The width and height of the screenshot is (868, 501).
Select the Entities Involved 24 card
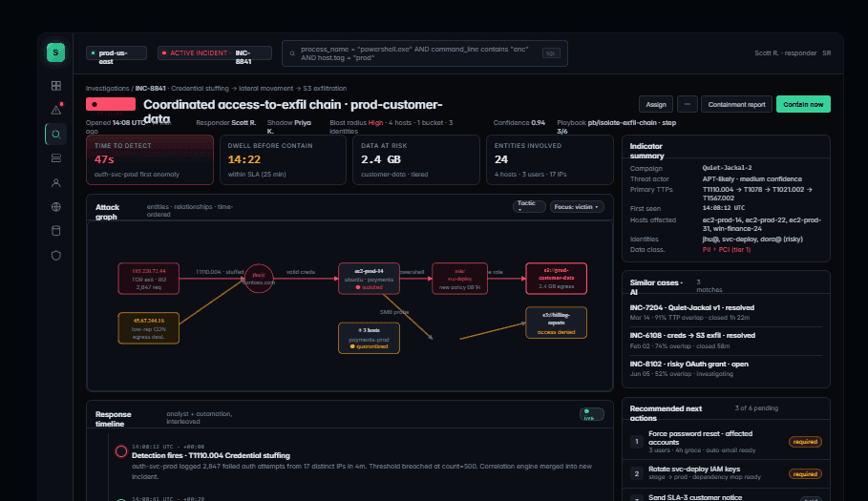pos(550,159)
